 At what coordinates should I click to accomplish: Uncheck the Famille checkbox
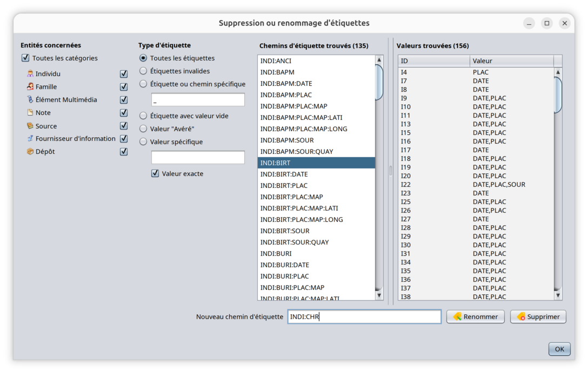(x=124, y=87)
